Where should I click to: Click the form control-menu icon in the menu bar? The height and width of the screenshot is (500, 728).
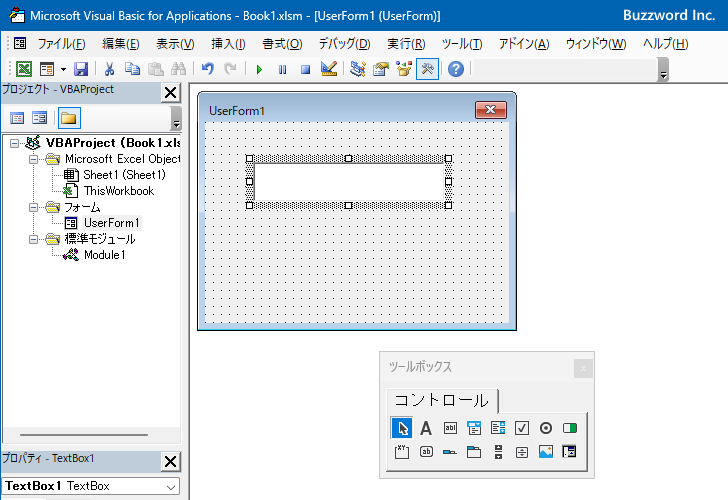pos(20,44)
